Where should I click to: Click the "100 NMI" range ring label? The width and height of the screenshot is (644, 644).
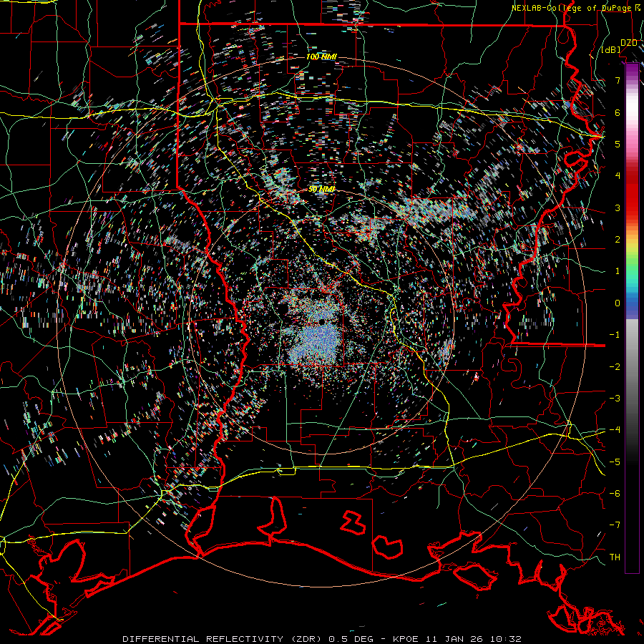click(321, 57)
